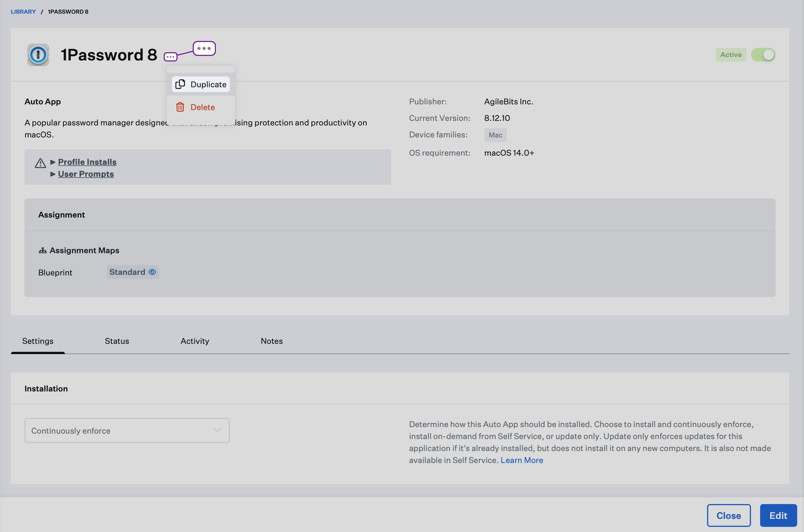The height and width of the screenshot is (532, 804).
Task: Click the Assignment Maps heading
Action: (x=84, y=250)
